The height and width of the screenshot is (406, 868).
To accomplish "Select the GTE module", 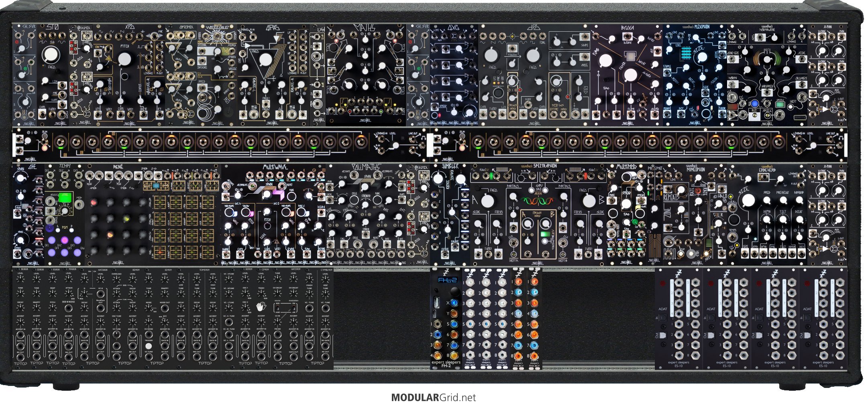I will click(29, 214).
